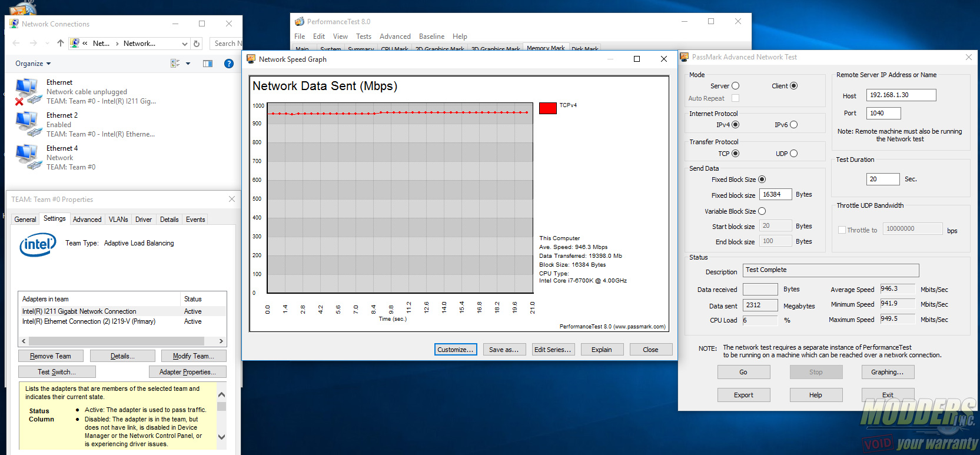Open the Details tab
The height and width of the screenshot is (455, 980).
click(170, 220)
